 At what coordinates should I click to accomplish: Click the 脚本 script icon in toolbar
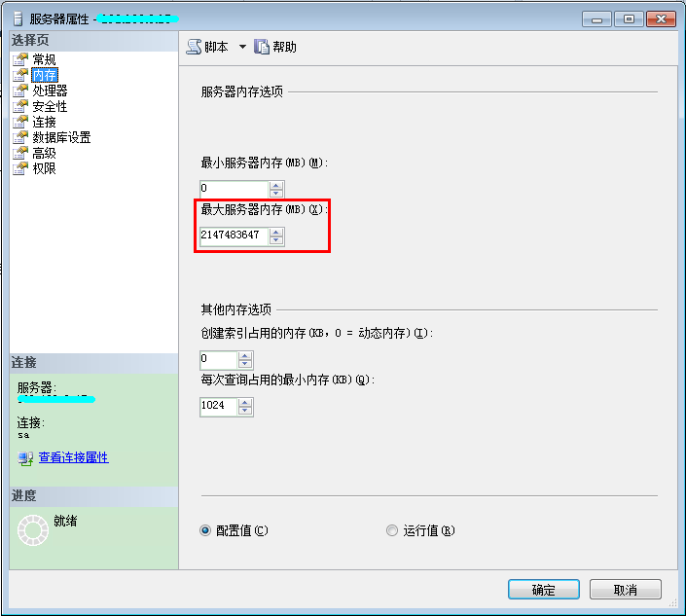194,47
